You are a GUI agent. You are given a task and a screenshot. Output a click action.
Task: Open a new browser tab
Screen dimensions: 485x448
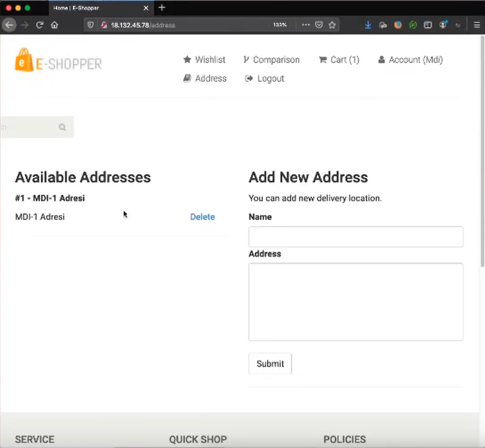[x=162, y=8]
